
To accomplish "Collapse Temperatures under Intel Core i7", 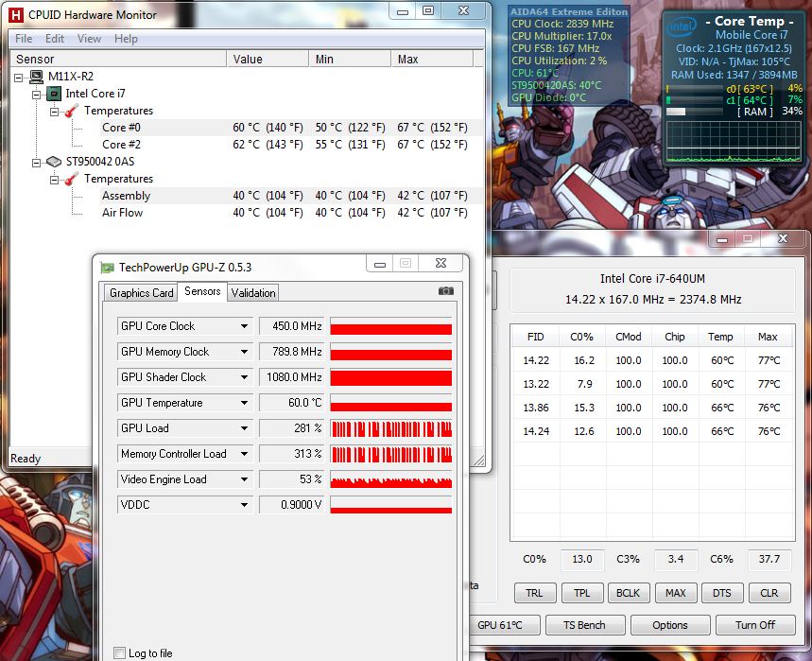I will [54, 112].
